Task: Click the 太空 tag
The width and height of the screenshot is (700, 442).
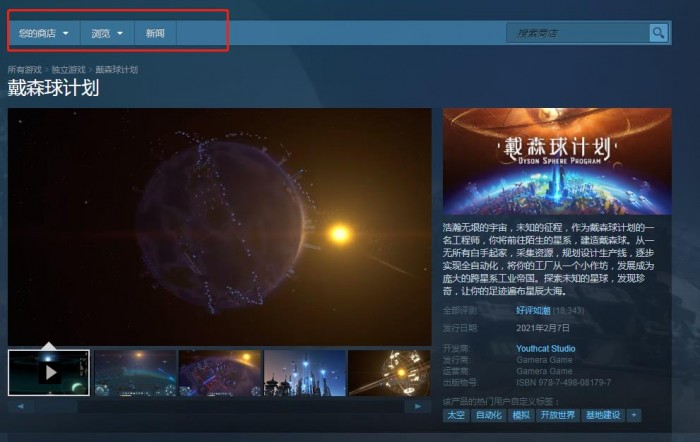Action: pyautogui.click(x=456, y=415)
